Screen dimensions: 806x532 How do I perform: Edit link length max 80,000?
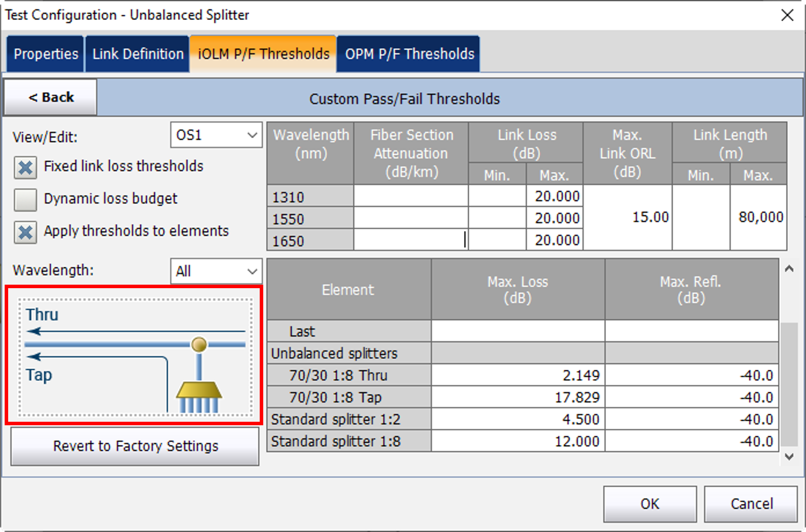pos(758,218)
